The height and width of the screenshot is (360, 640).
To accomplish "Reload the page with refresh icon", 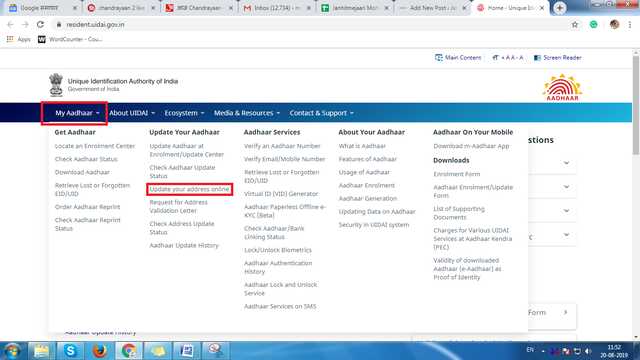I will tap(40, 24).
